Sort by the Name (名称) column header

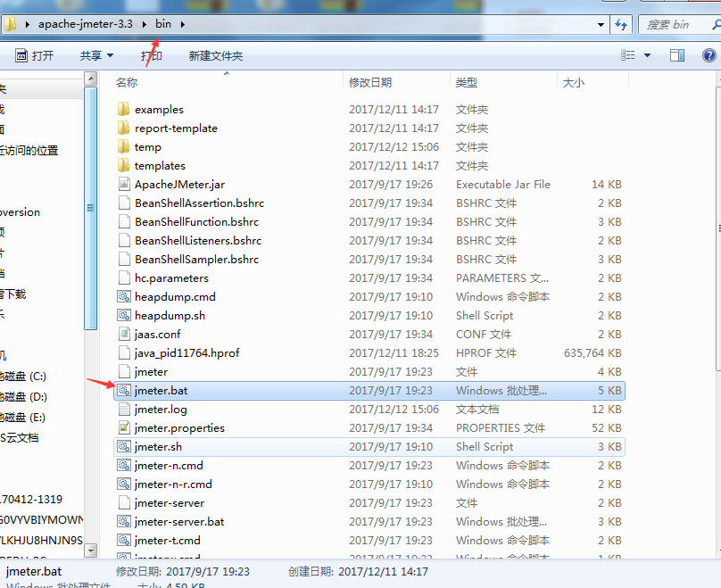(127, 82)
